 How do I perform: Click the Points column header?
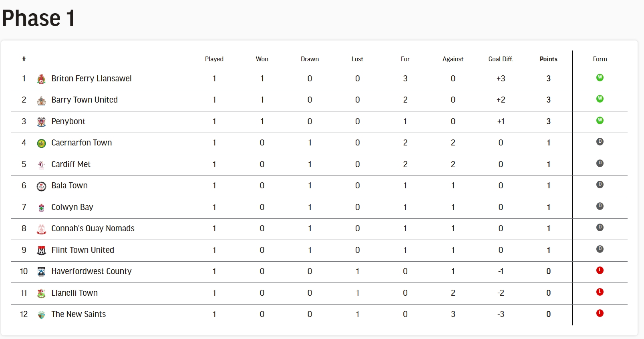tap(548, 59)
